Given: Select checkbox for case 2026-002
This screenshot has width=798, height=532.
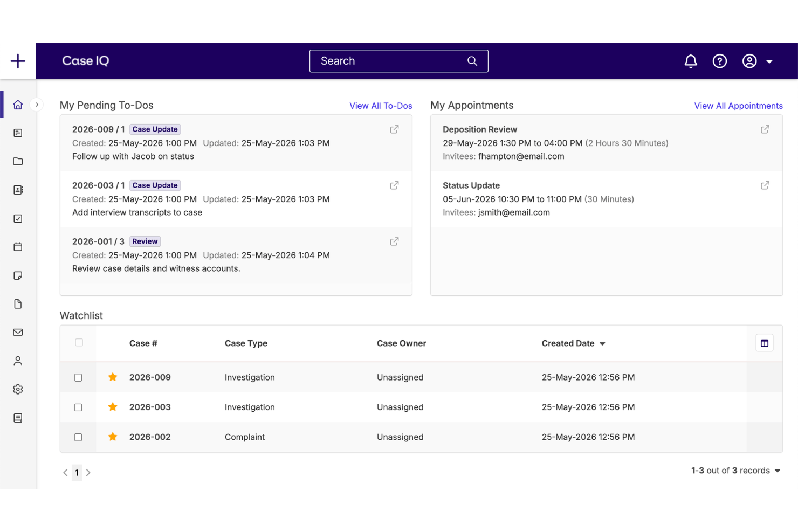Looking at the screenshot, I should [78, 437].
